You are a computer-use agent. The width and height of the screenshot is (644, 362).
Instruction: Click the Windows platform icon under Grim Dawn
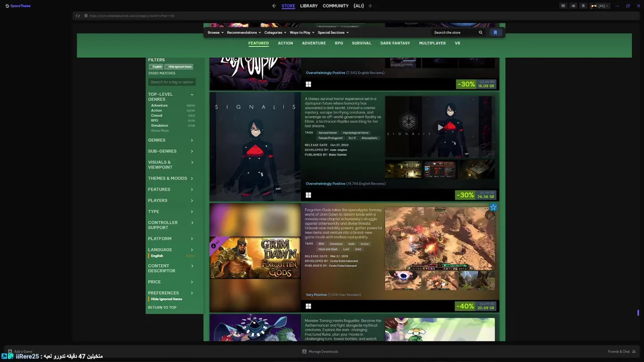(308, 306)
